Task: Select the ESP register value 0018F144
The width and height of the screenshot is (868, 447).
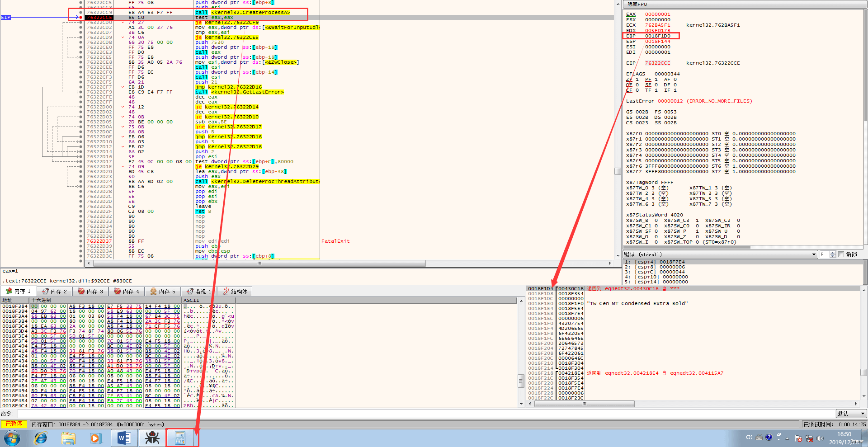Action: [x=658, y=42]
